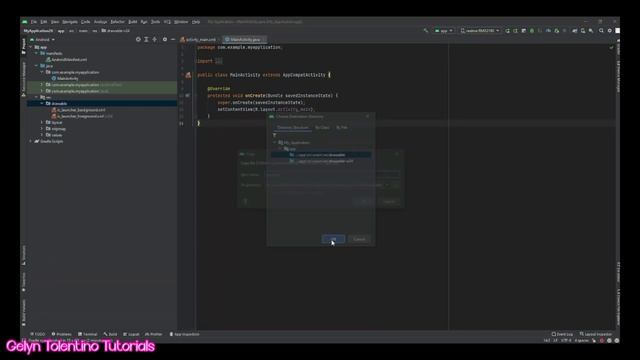Screen dimensions: 640x360
Task: Open the TODO tool window
Action: [x=38, y=334]
